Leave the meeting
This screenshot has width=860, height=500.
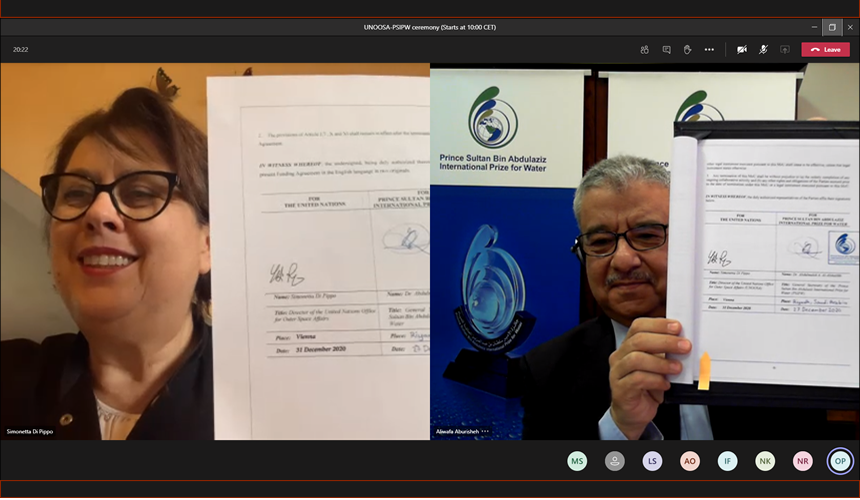tap(825, 49)
